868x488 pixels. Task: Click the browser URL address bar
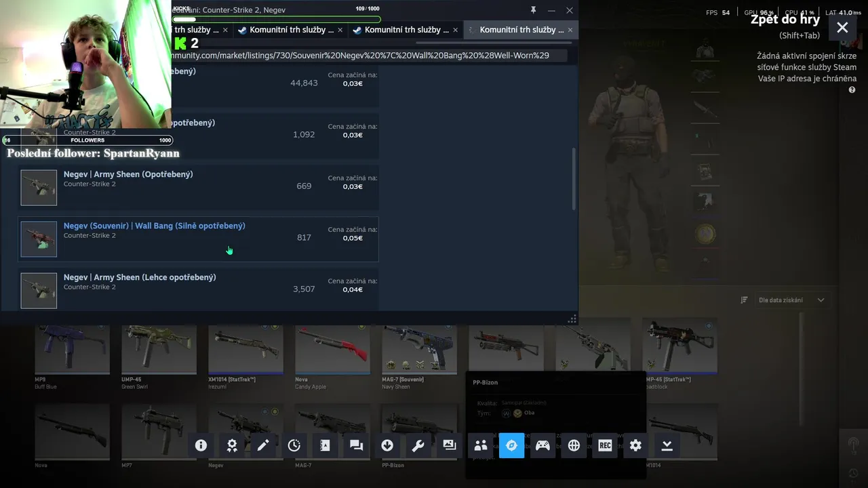tap(370, 55)
